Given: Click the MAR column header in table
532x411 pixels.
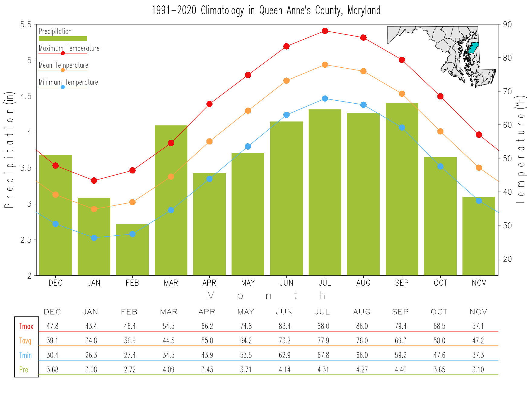Looking at the screenshot, I should point(169,312).
